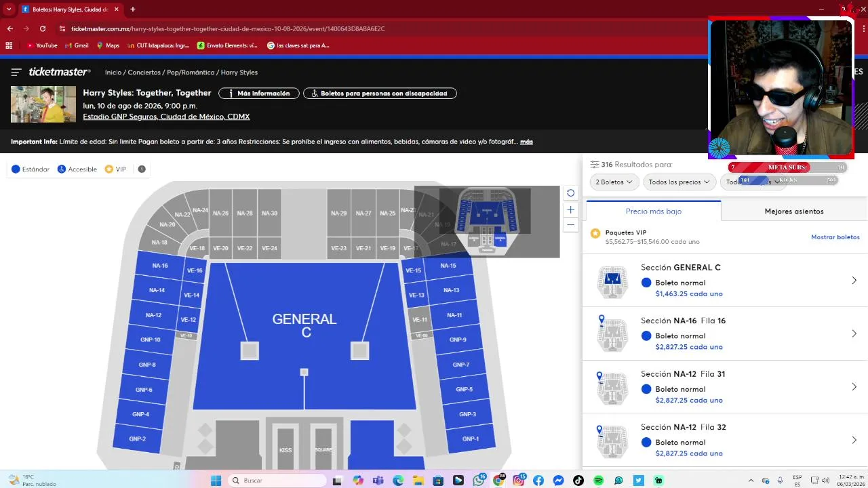Open the browser tab search dropdown
The width and height of the screenshot is (868, 488).
(x=9, y=9)
